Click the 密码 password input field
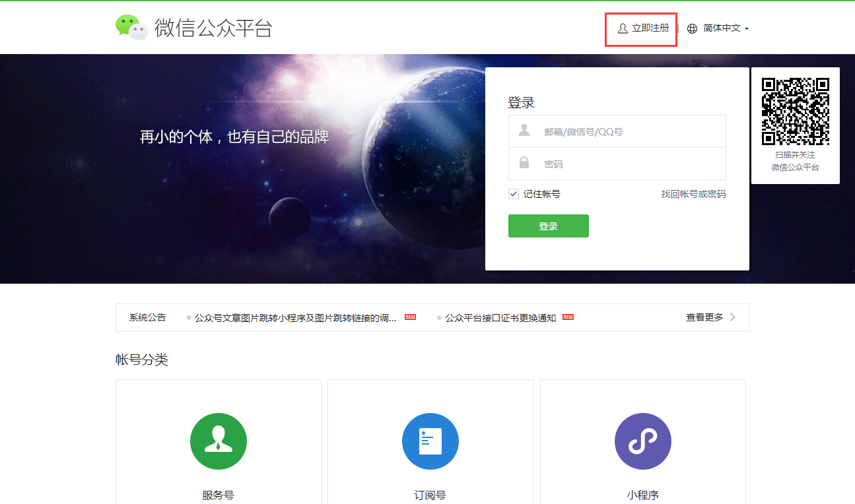The width and height of the screenshot is (855, 504). pos(627,164)
